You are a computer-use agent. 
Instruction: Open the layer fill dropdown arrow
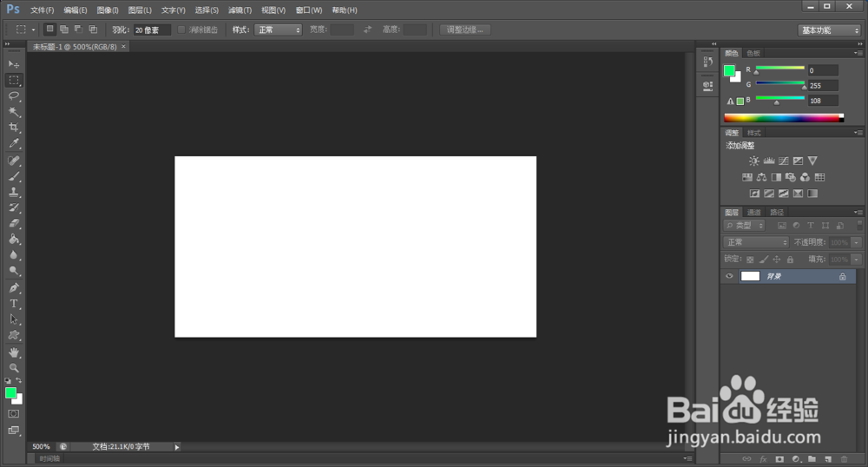[x=857, y=259]
